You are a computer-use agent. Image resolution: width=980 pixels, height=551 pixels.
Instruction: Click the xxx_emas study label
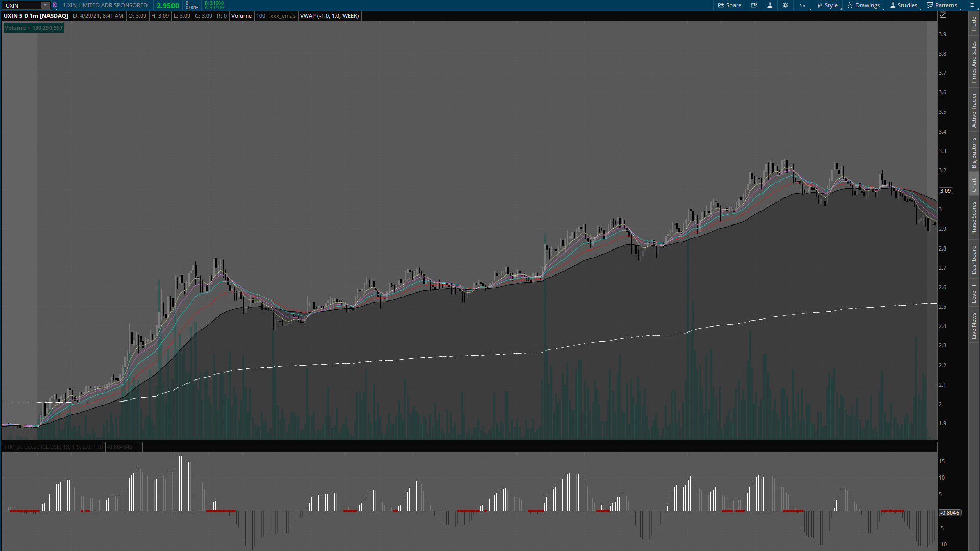point(282,16)
